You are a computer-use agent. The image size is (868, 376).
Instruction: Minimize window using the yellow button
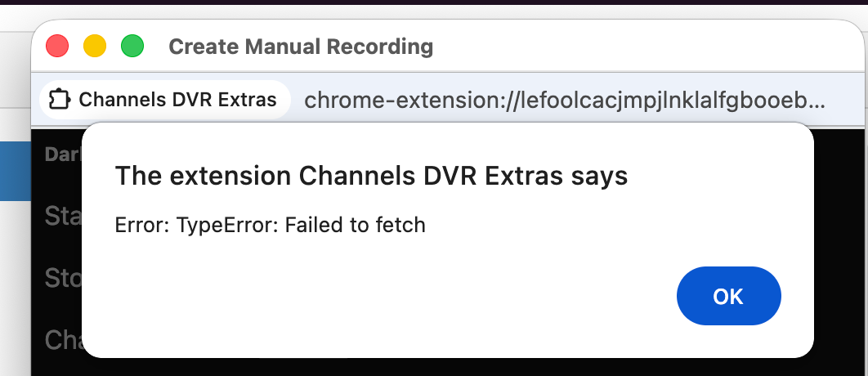point(95,47)
